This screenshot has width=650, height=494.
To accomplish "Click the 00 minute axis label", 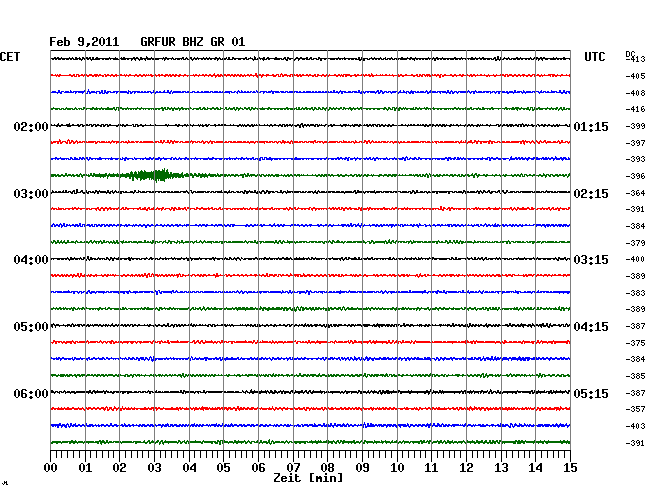I will point(51,468).
